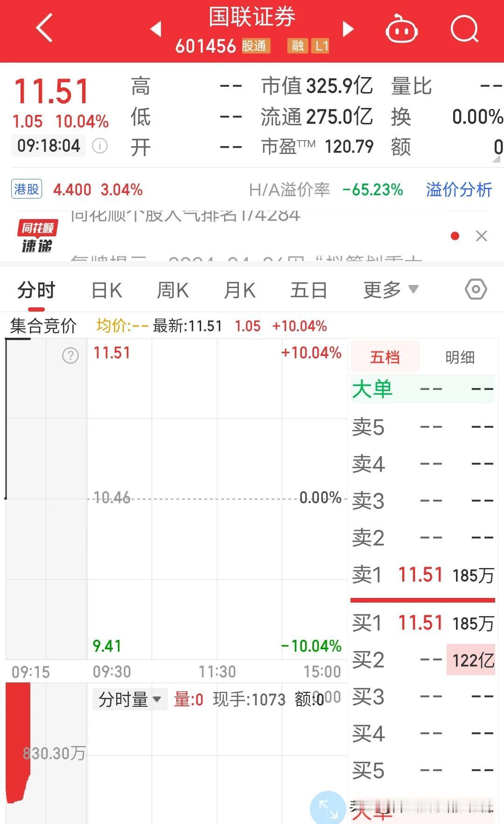Tap the H/A溢价率 -65.23% value
The height and width of the screenshot is (824, 504).
(373, 190)
